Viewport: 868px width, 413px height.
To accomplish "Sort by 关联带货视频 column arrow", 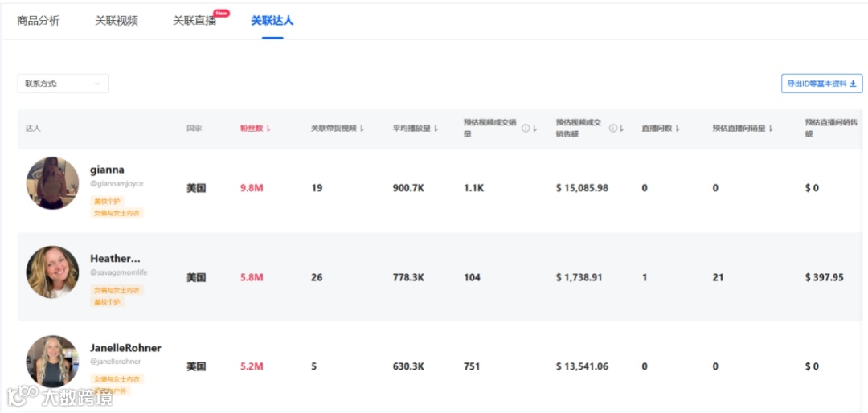I will 362,129.
